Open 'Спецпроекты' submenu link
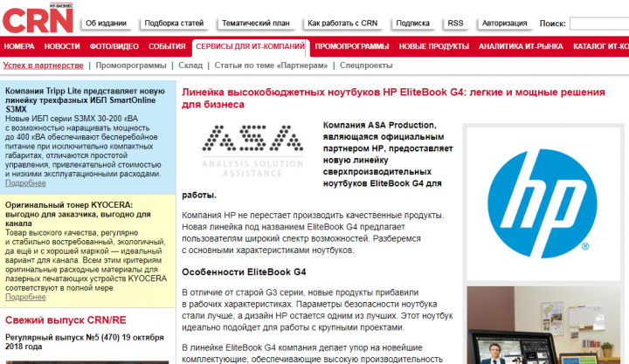Screen dimensions: 629x364 coord(366,65)
